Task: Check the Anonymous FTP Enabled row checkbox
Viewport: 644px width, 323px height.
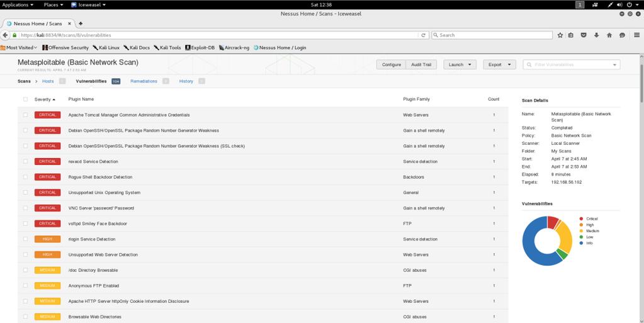Action: tap(25, 286)
